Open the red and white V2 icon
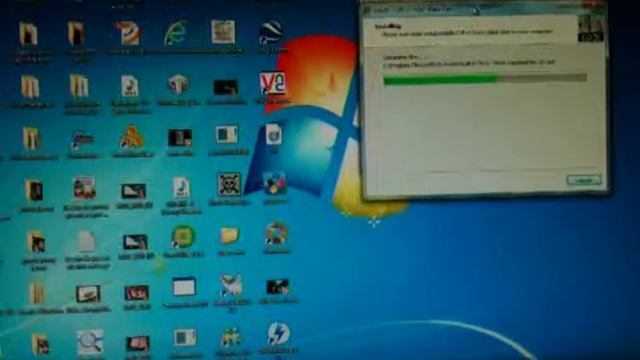Viewport: 640px width, 360px height. 273,84
